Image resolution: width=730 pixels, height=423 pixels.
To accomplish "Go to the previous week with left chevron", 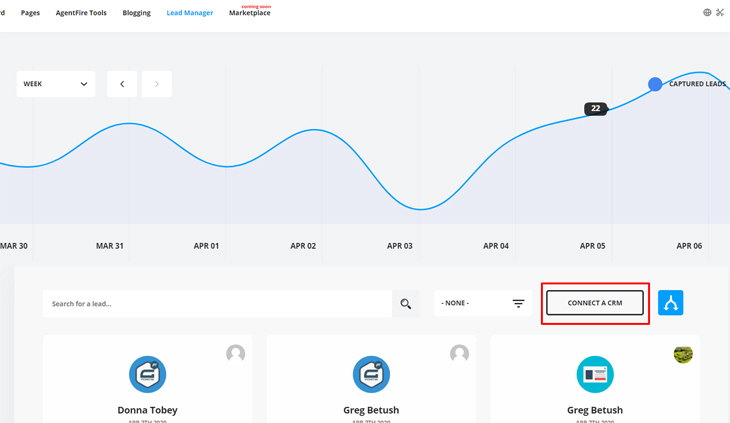I will (122, 84).
